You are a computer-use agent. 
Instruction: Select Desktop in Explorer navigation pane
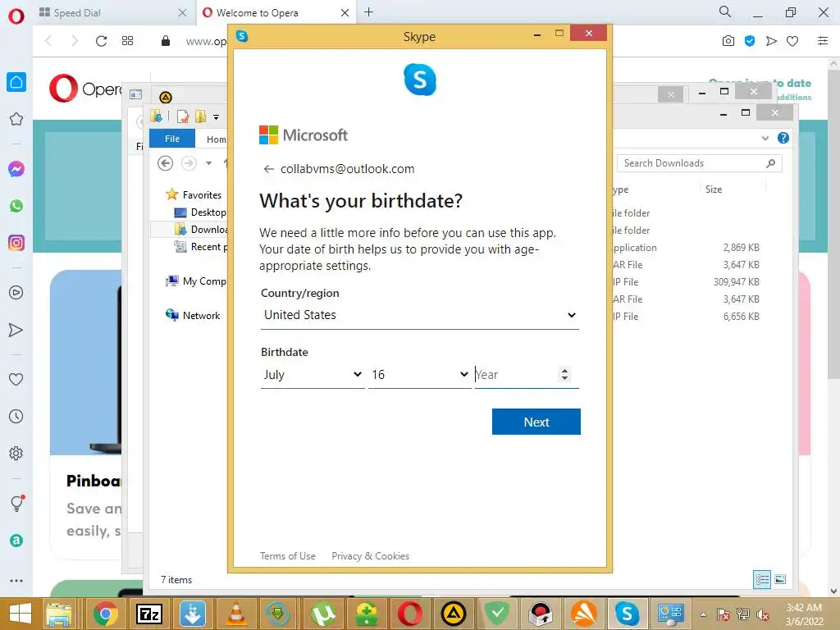click(x=208, y=212)
